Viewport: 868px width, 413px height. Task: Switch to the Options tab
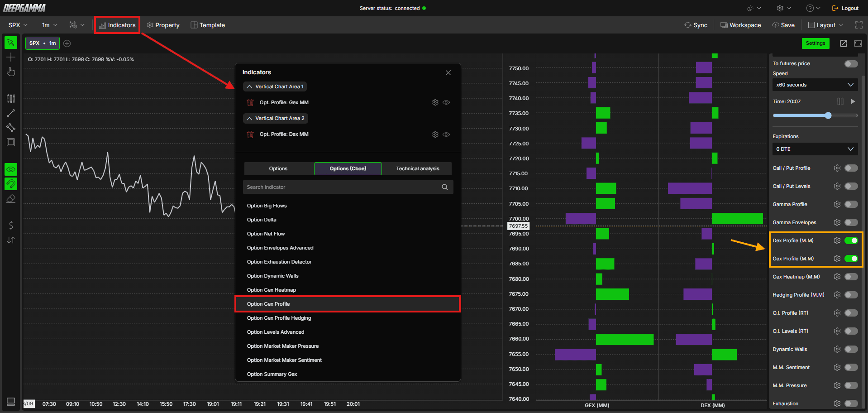point(278,168)
